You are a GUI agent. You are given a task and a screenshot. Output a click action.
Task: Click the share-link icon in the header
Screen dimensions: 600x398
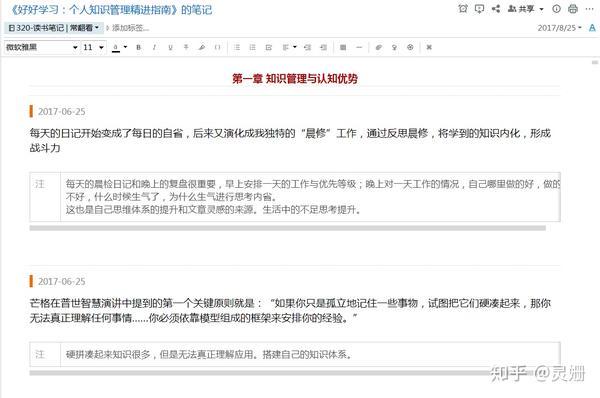click(496, 8)
